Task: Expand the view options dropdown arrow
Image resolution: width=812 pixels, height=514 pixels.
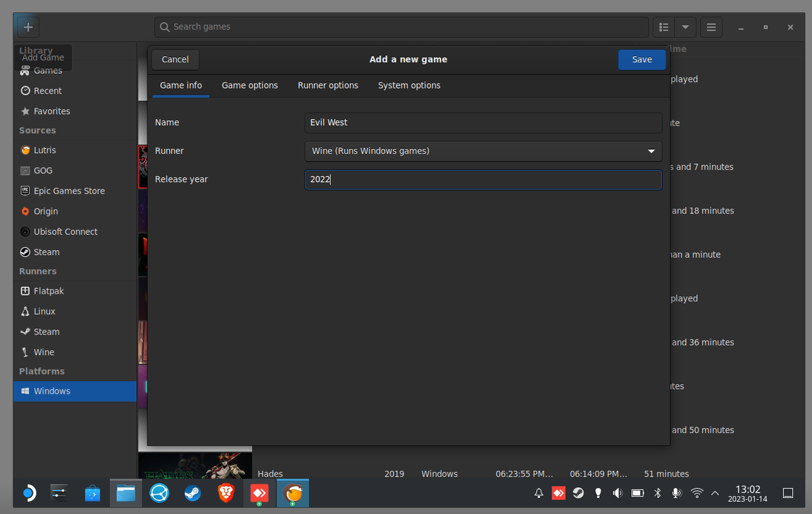Action: pos(685,27)
